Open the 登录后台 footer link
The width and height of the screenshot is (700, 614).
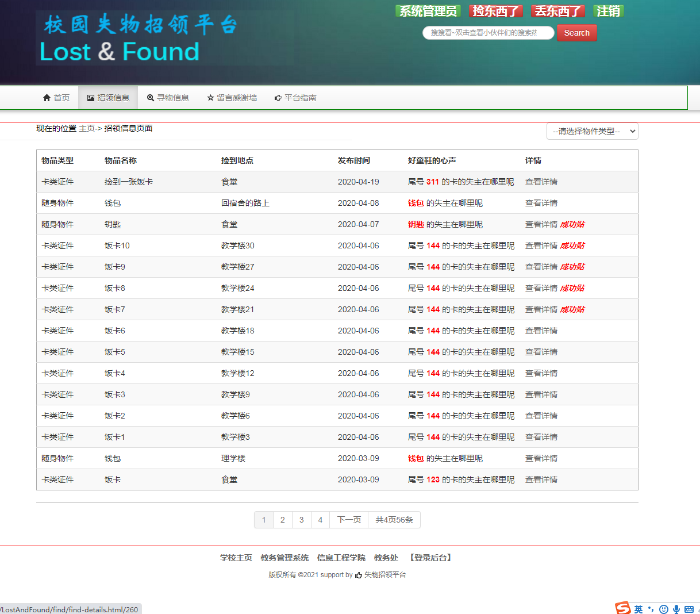430,558
